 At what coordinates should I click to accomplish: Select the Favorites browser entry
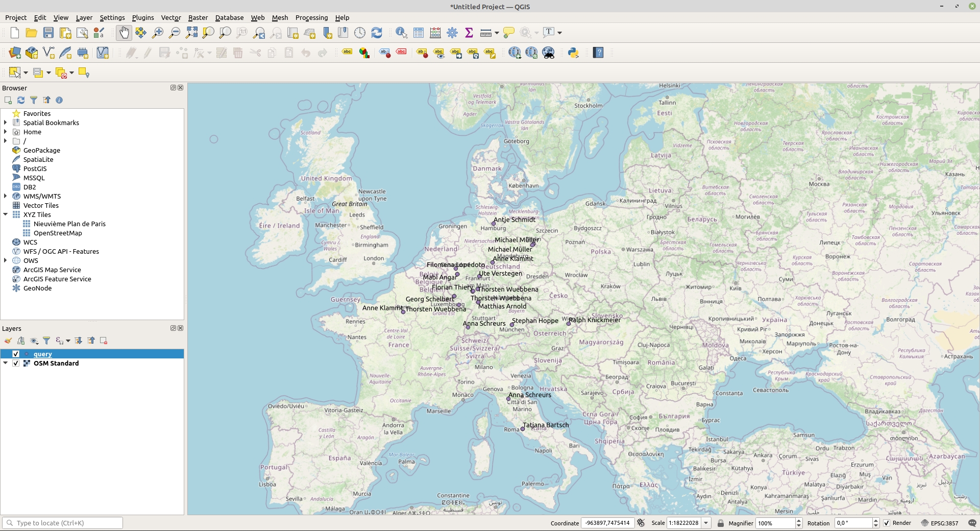tap(37, 113)
